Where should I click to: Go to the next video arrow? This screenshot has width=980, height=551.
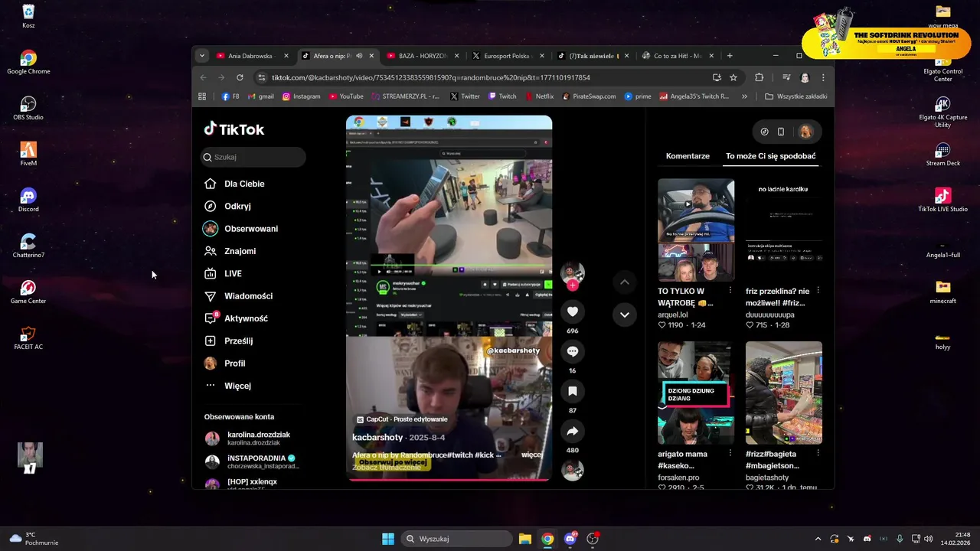624,315
